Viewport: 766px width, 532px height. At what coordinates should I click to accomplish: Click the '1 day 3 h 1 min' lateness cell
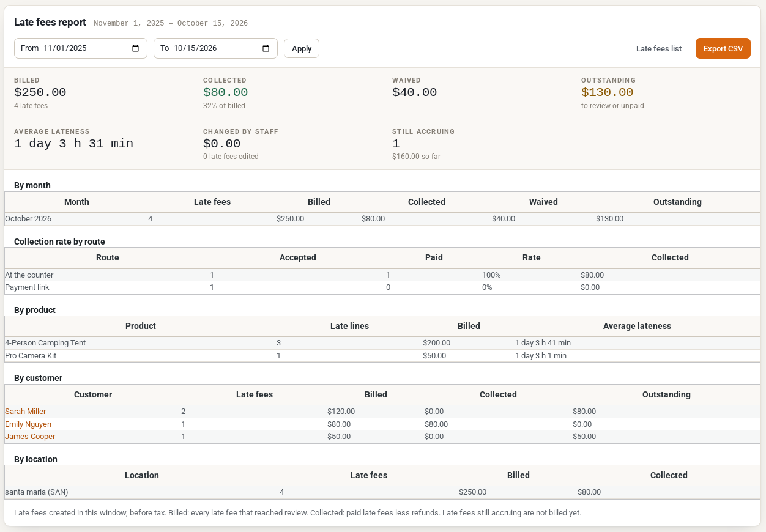pyautogui.click(x=541, y=355)
